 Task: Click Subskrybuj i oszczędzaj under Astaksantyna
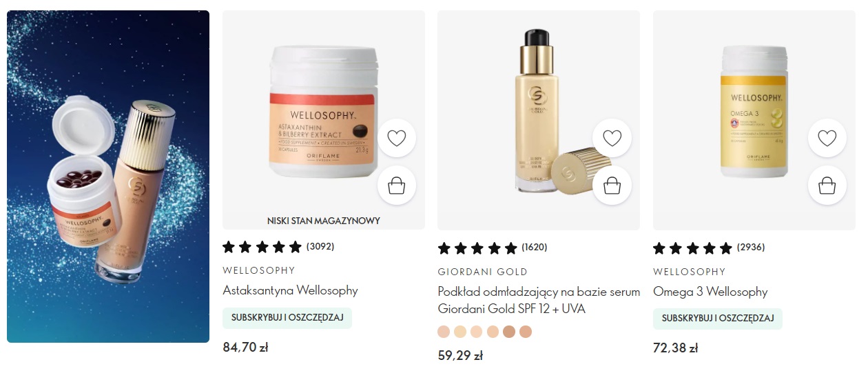coord(287,318)
